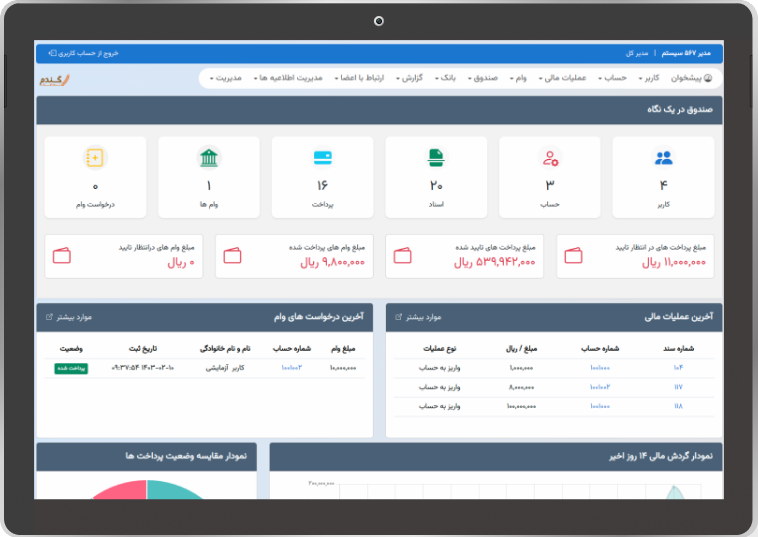Click wallet icon in paid loans card

click(x=233, y=255)
